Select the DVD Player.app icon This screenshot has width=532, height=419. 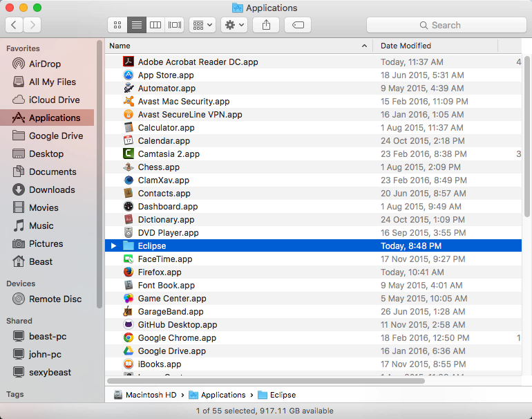coord(129,232)
